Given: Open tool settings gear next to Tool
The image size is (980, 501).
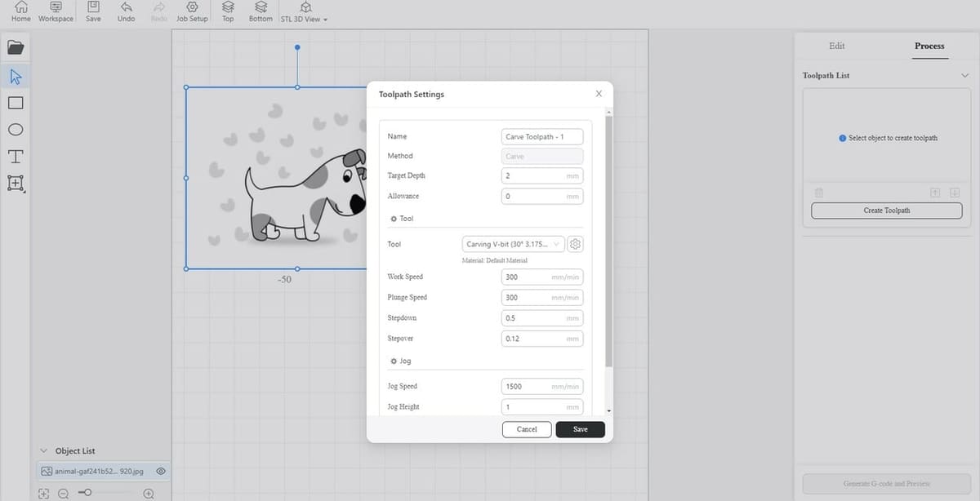Looking at the screenshot, I should 575,244.
